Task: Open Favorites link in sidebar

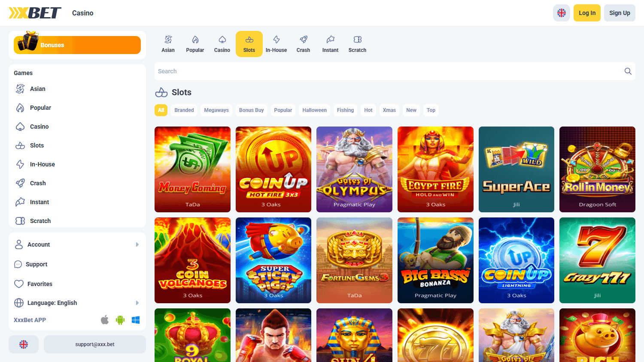Action: coord(40,284)
